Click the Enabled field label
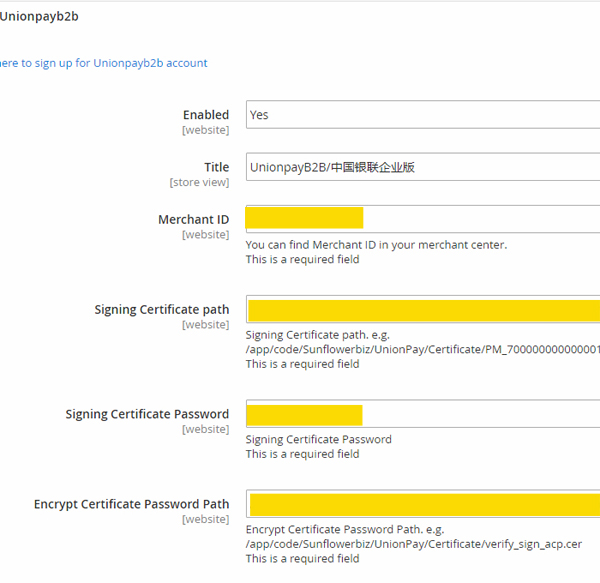The height and width of the screenshot is (583, 600). [205, 115]
